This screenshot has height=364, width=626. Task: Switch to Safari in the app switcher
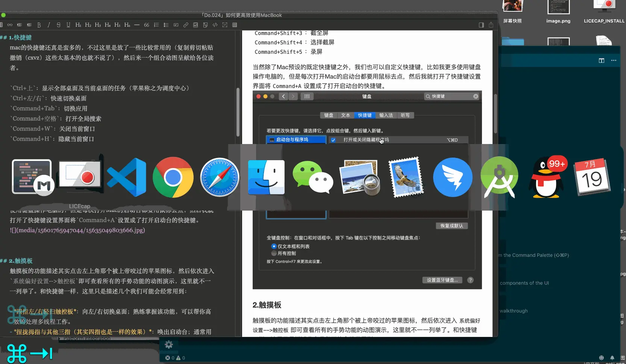click(x=220, y=177)
